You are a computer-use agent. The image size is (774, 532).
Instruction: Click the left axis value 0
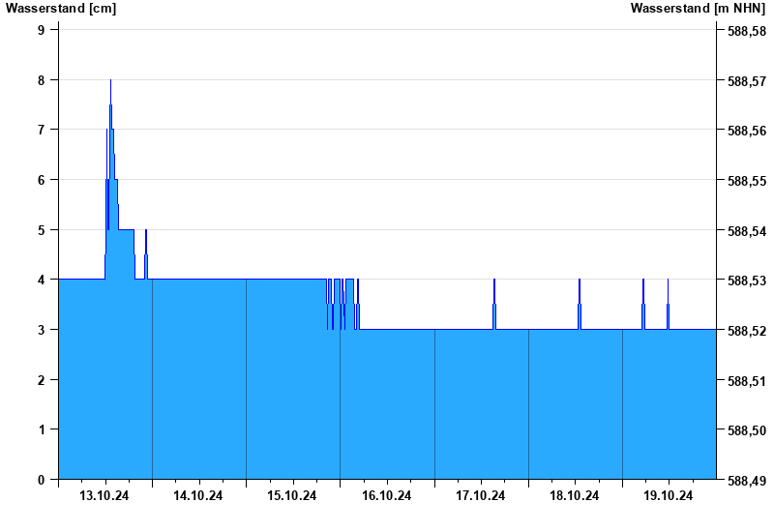click(x=41, y=480)
